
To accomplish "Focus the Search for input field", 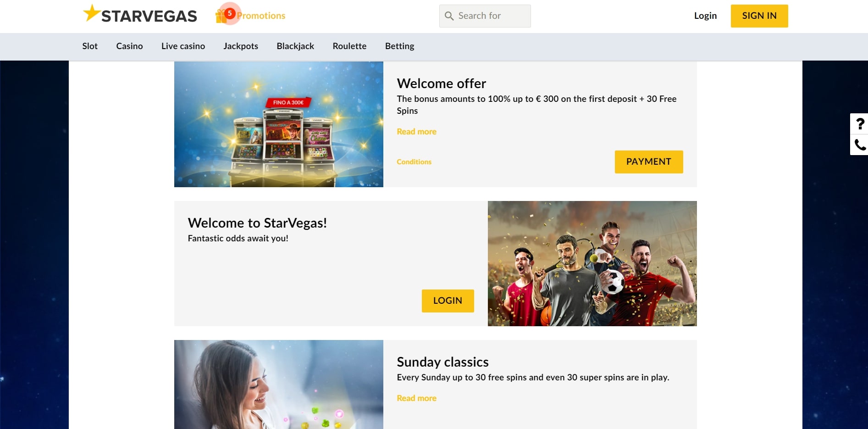I will tap(485, 16).
